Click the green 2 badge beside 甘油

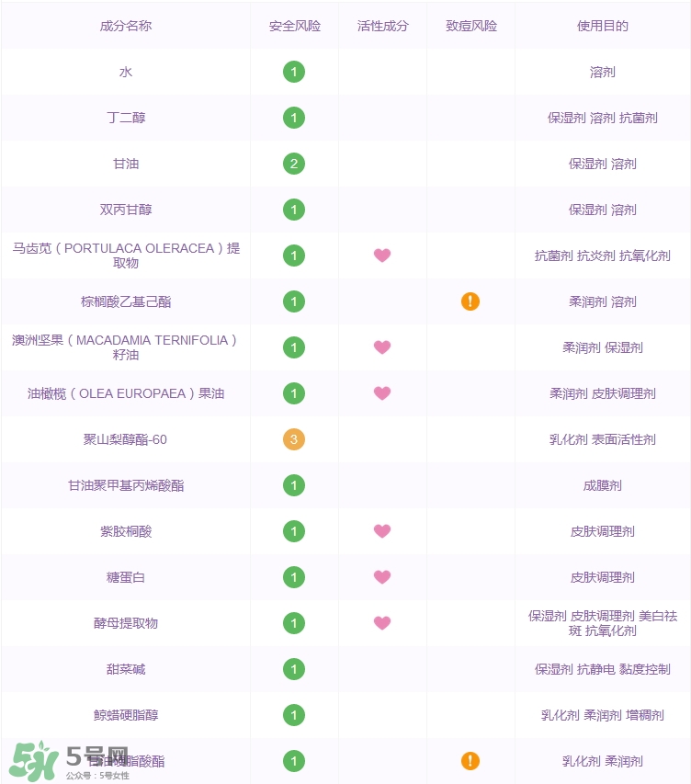point(294,164)
